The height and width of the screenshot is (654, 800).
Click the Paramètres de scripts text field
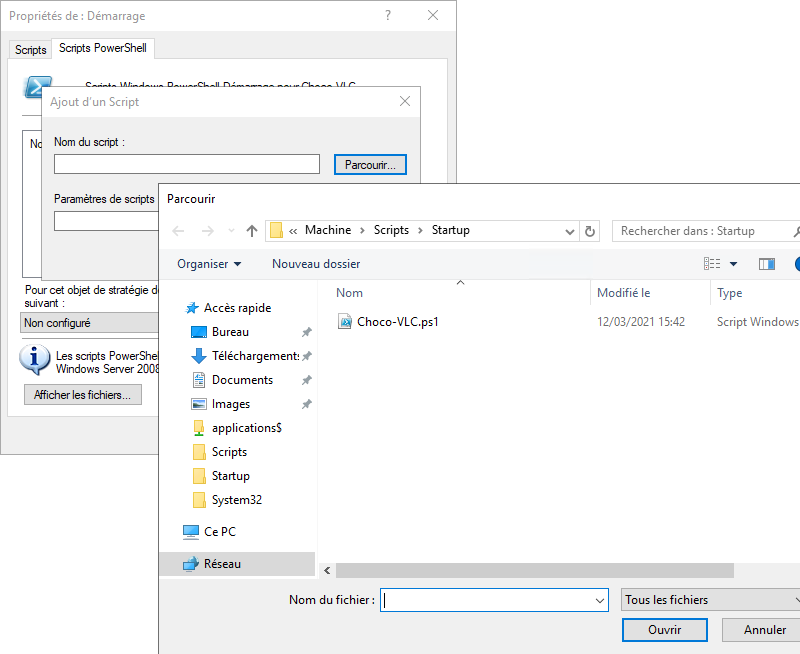click(x=106, y=221)
